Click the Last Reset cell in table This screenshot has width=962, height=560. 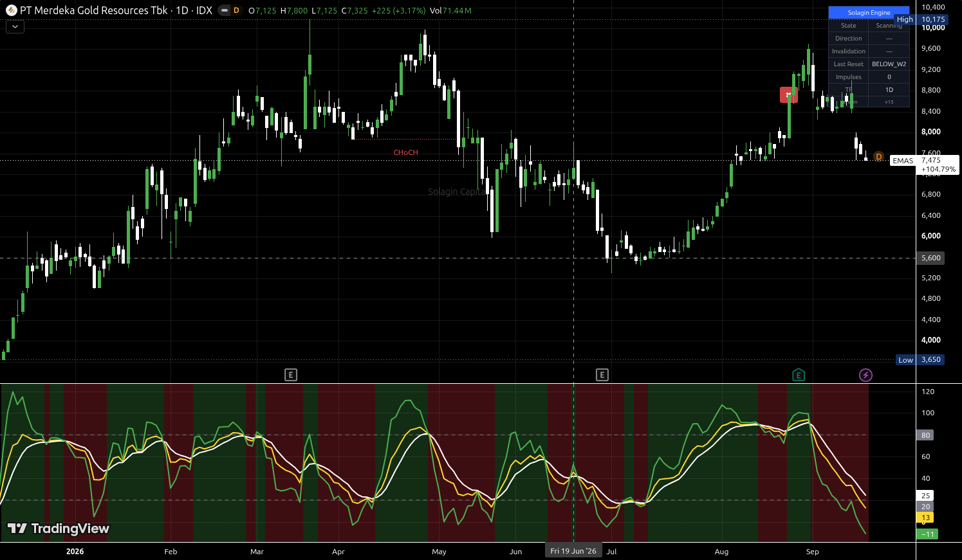coord(848,64)
